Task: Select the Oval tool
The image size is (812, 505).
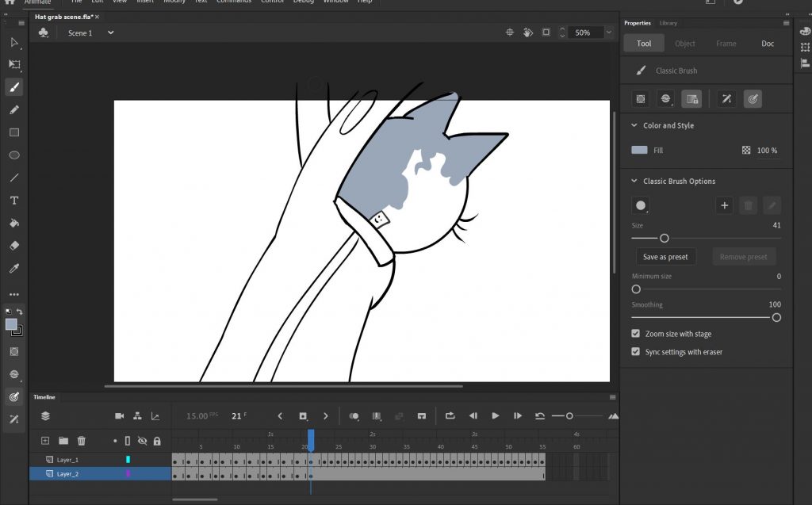Action: [14, 155]
